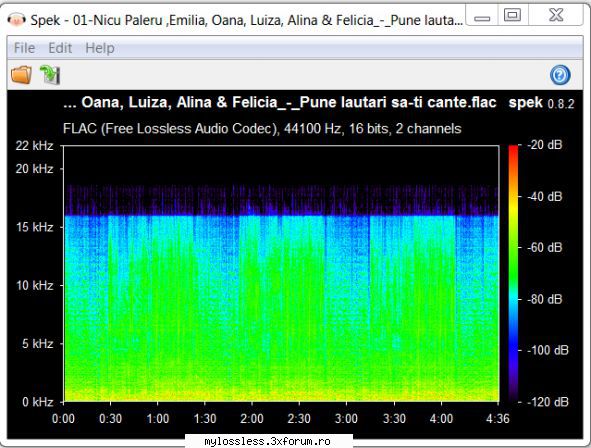Viewport: 591px width, 448px height.
Task: Click the 0:30 time label
Action: 110,419
